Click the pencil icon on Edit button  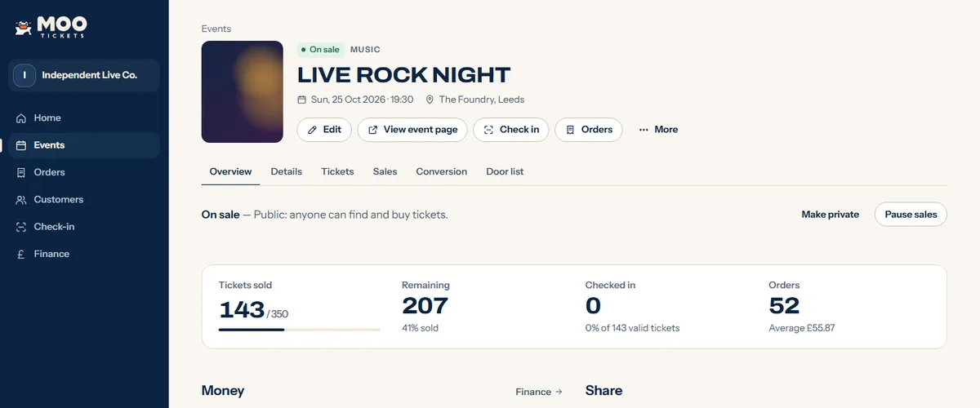pyautogui.click(x=312, y=130)
